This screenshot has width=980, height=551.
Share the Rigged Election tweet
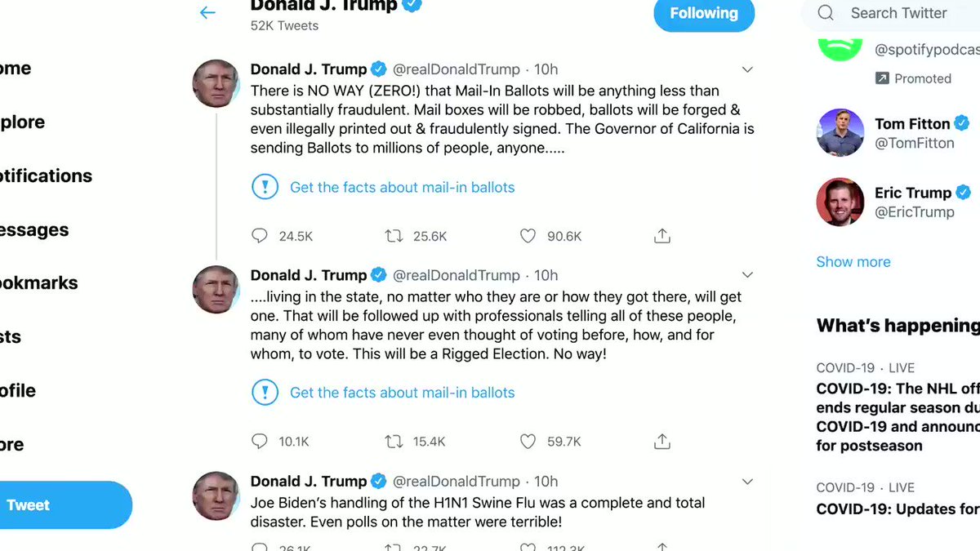(x=662, y=442)
